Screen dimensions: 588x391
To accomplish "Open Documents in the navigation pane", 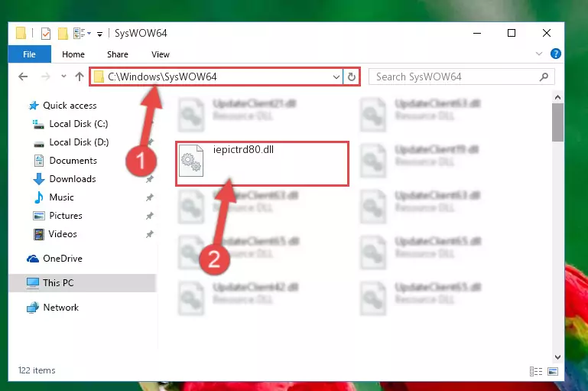I will pos(73,161).
